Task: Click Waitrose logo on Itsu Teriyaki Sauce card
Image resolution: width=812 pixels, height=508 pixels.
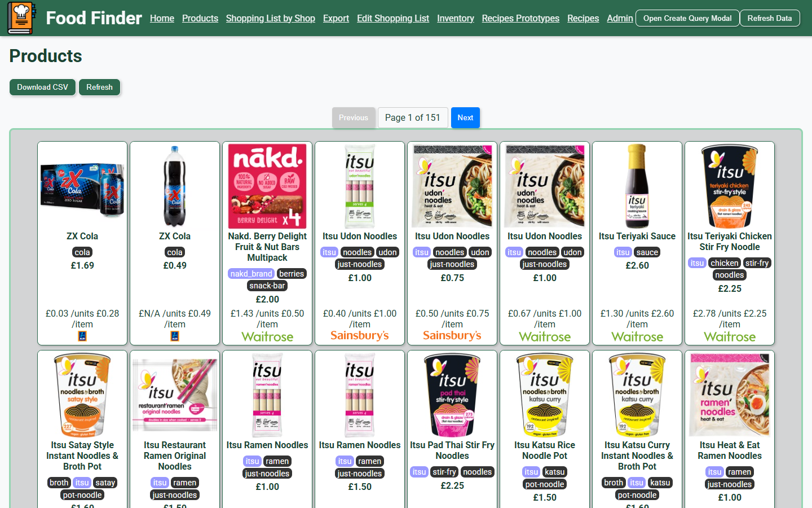Action: pos(637,337)
